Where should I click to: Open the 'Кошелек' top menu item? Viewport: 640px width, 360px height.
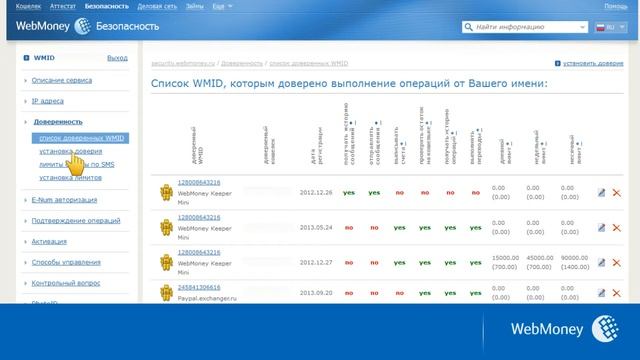pos(28,6)
